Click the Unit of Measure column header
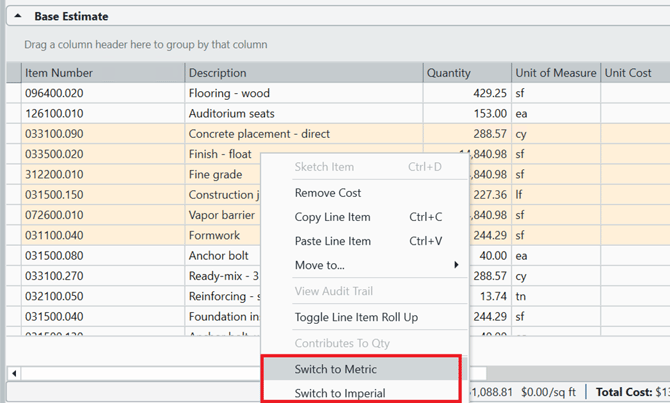 [x=555, y=73]
